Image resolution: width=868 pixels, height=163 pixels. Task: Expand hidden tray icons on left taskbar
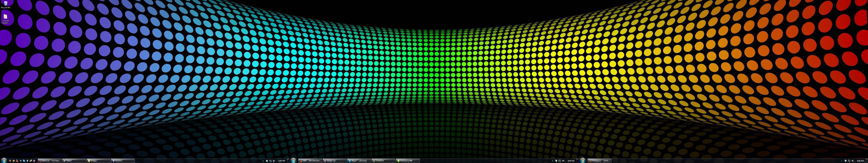(263, 161)
